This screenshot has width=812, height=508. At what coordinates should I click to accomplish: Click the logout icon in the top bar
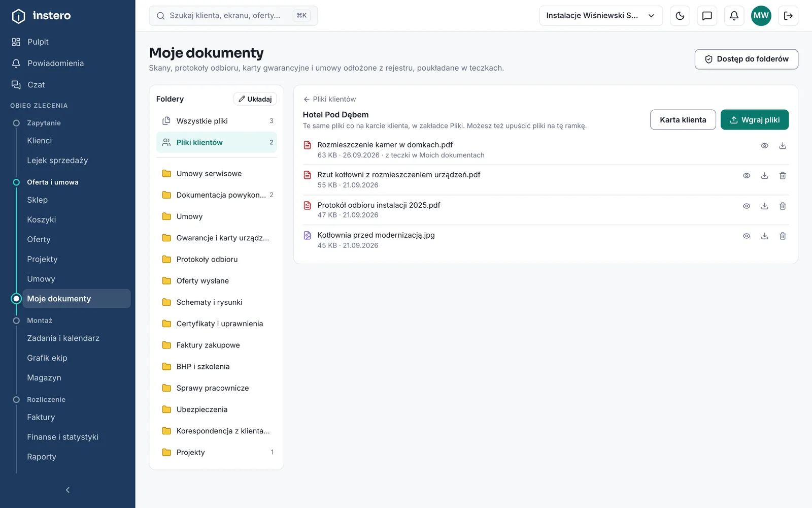(788, 16)
